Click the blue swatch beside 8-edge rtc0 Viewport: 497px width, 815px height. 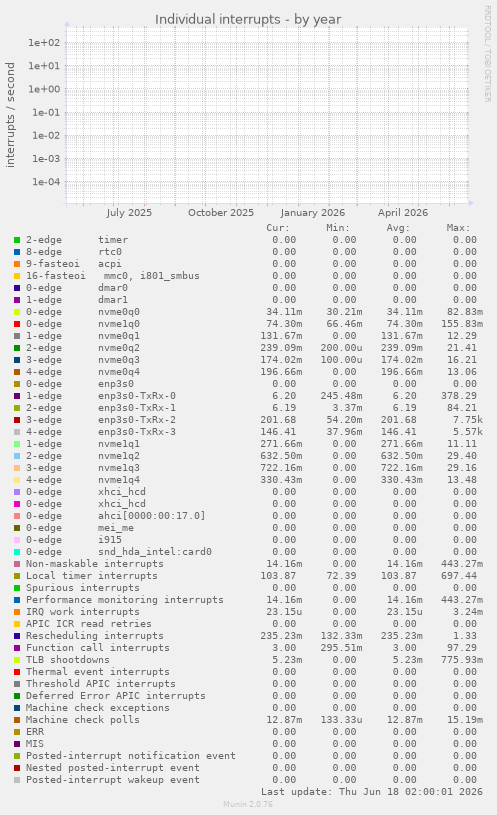[x=17, y=252]
